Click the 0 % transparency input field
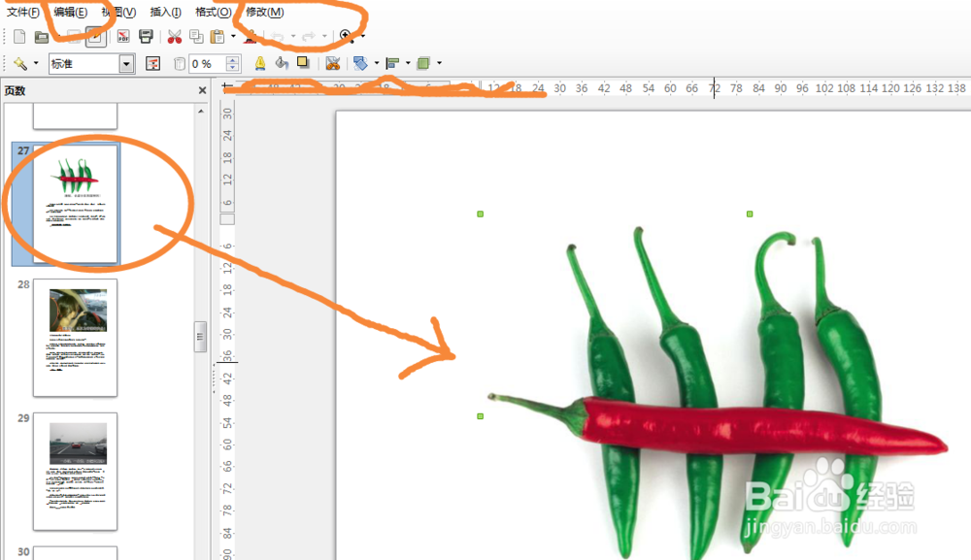Viewport: 971px width, 560px height. click(x=207, y=64)
